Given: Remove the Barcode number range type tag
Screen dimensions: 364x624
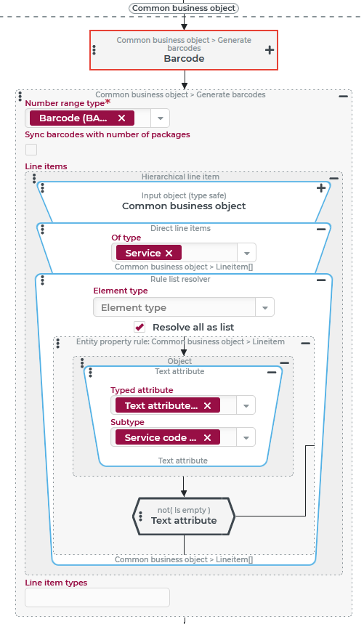Looking at the screenshot, I should click(122, 118).
